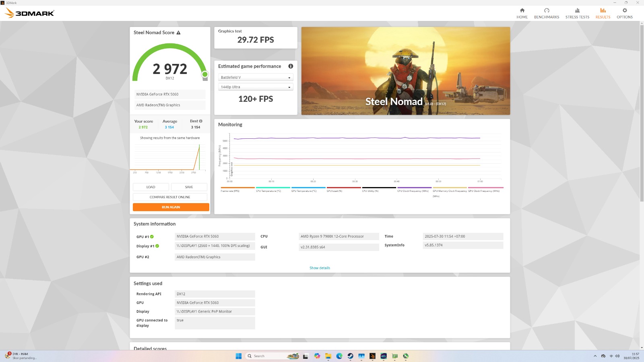Open the info icon for Estimated game performance
This screenshot has height=362, width=644.
pos(291,66)
